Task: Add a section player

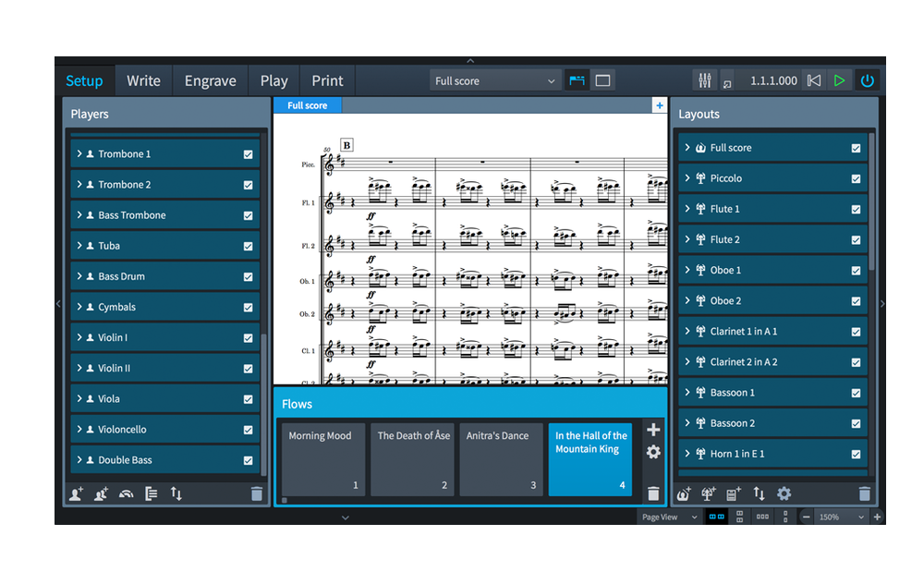Action: (101, 494)
